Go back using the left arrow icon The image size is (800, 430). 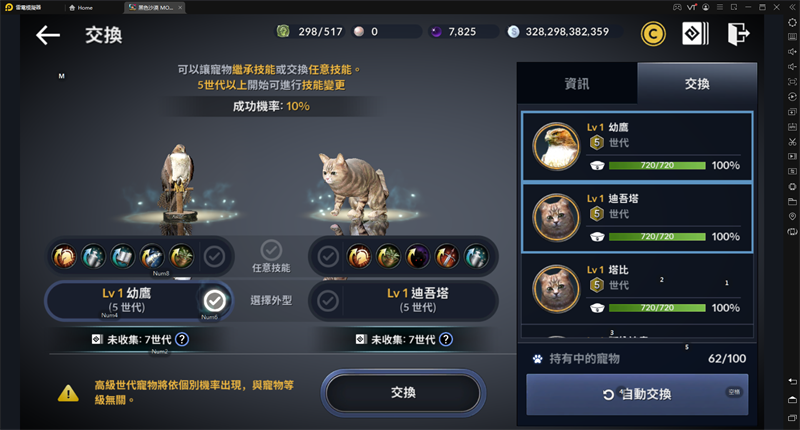[x=48, y=35]
